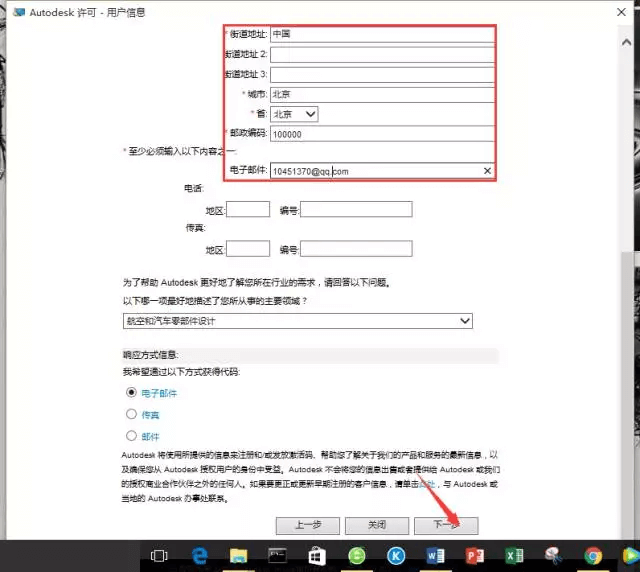Image resolution: width=640 pixels, height=572 pixels.
Task: Click the fax 地区 input field
Action: click(x=248, y=248)
